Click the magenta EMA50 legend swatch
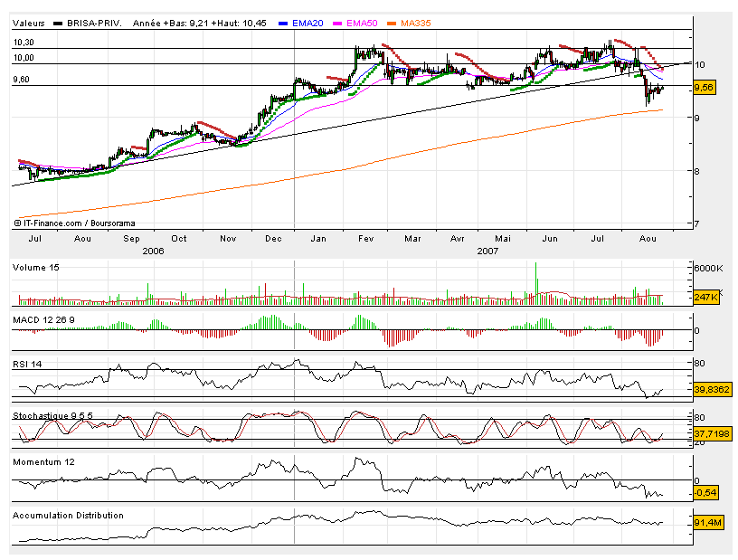 click(337, 24)
